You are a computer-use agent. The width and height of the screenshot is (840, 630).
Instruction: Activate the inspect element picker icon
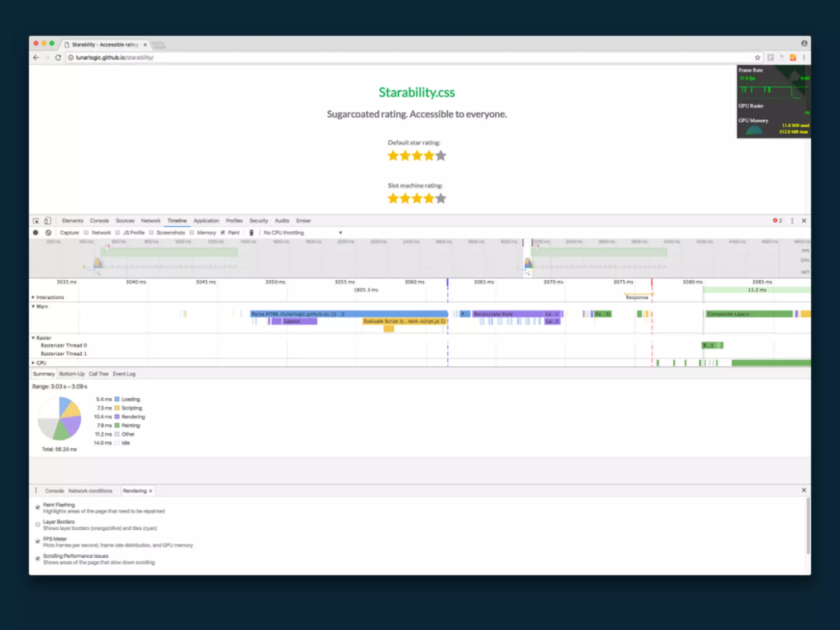pos(36,221)
